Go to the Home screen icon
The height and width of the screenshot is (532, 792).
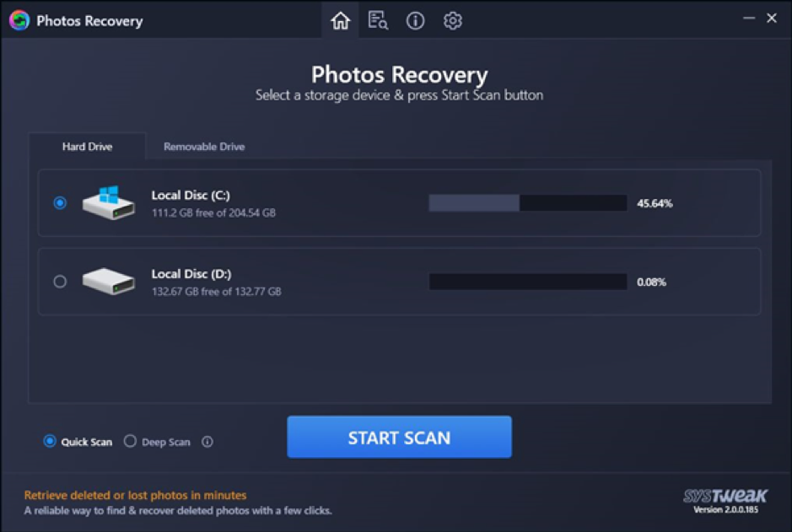(x=340, y=21)
